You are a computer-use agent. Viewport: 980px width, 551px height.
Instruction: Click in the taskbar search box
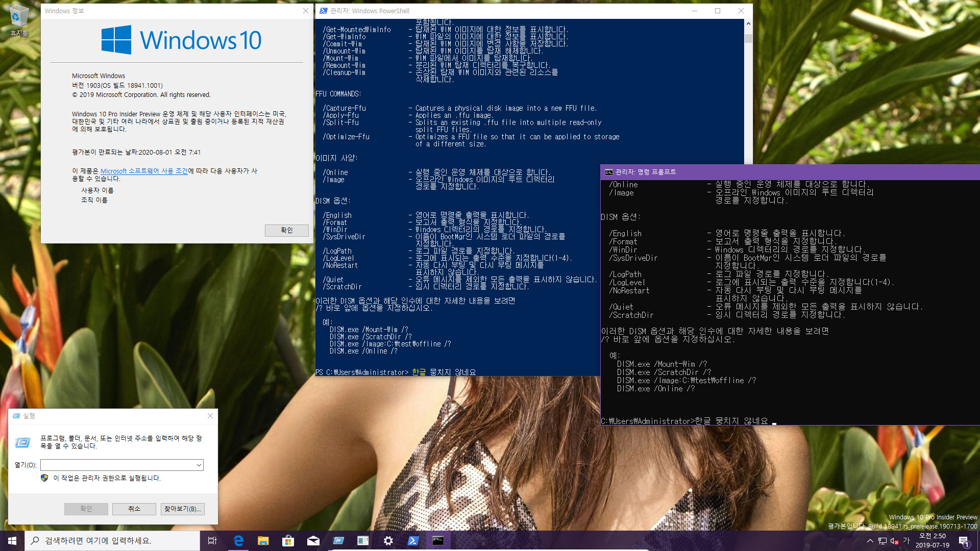(112, 541)
